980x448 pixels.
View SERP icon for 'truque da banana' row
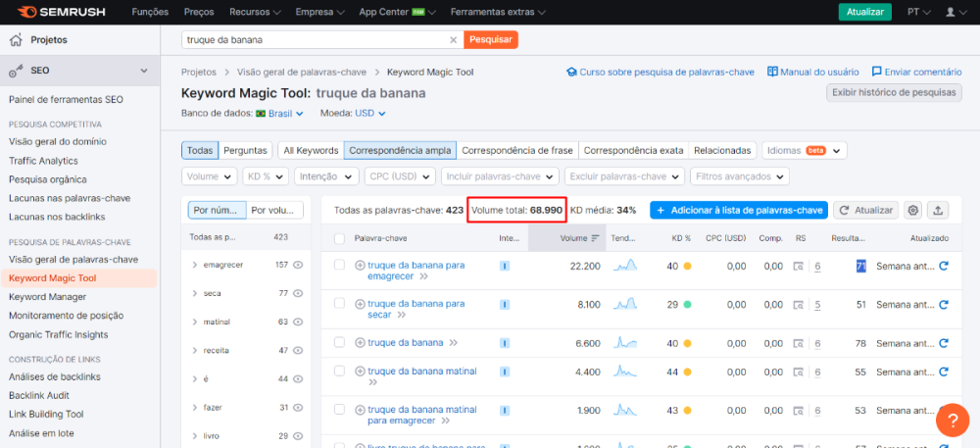coord(798,344)
